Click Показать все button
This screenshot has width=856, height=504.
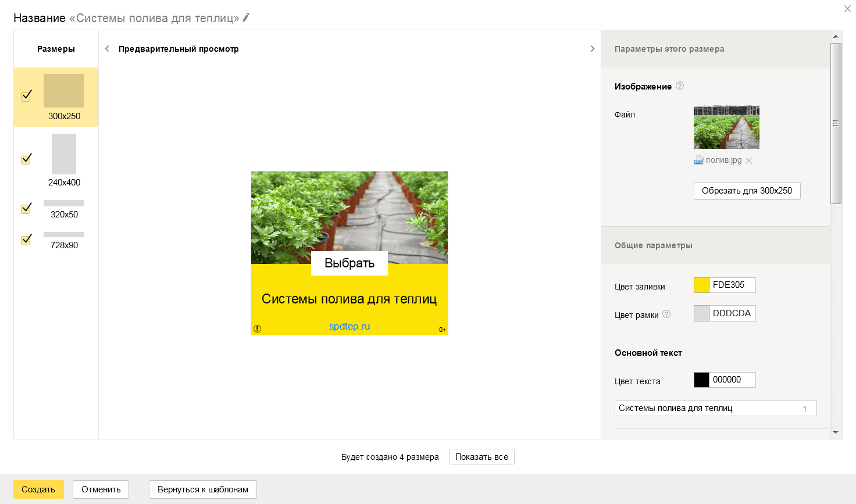click(481, 457)
